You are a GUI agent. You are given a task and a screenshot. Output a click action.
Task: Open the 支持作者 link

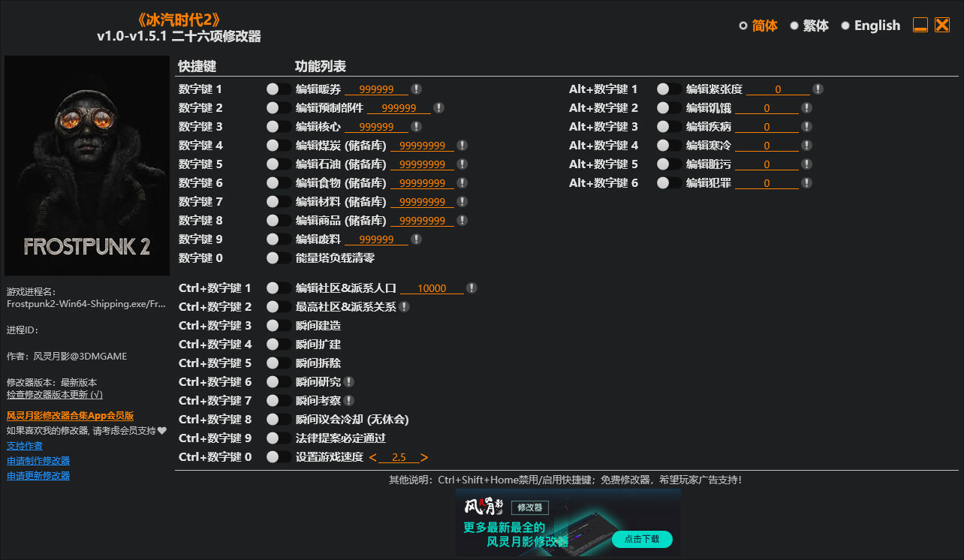tap(24, 445)
